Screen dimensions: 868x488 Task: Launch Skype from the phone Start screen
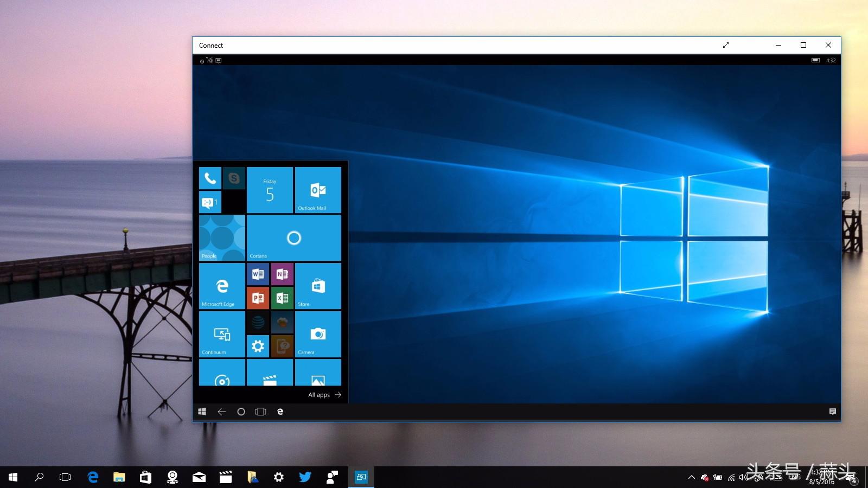coord(234,178)
